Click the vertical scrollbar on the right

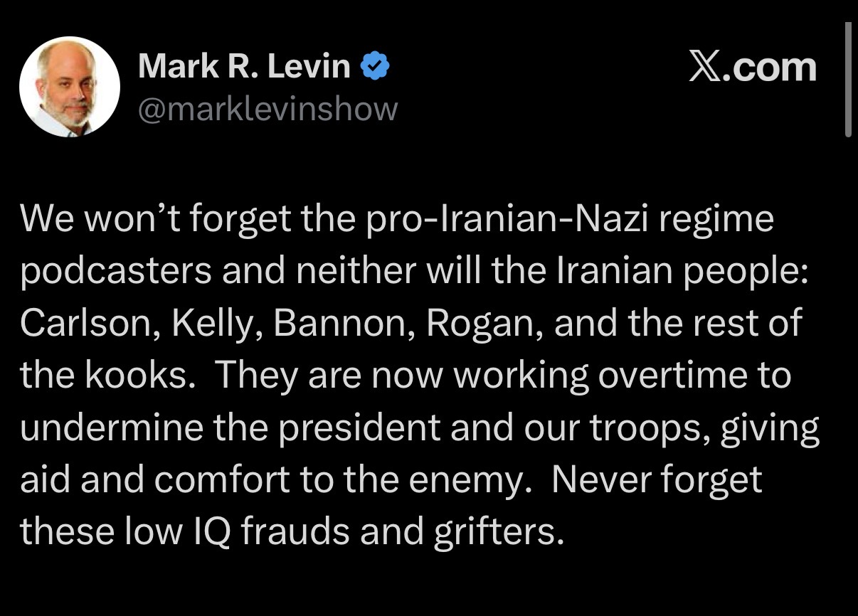(847, 78)
